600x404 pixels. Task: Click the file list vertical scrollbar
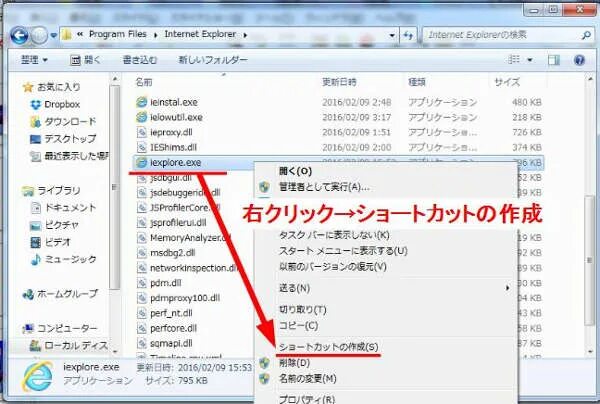(590, 259)
